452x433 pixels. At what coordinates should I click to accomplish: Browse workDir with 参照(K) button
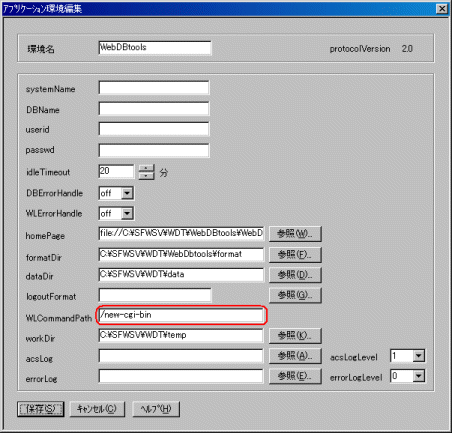(295, 336)
